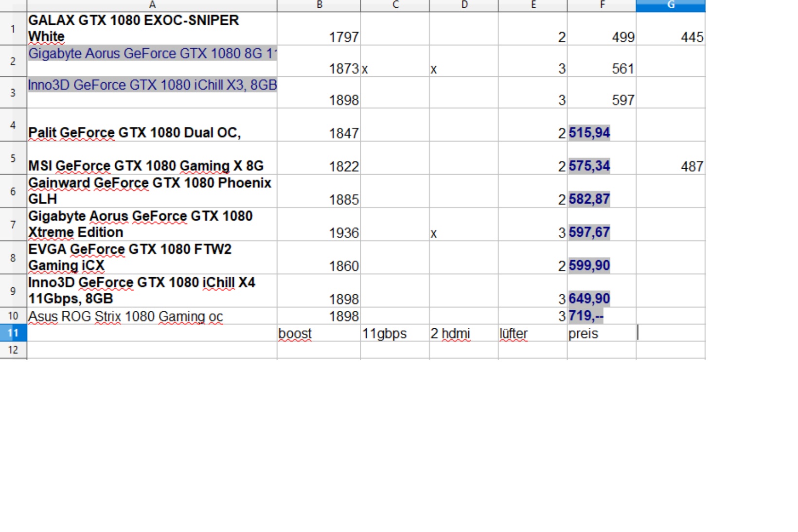This screenshot has height=532, width=798.
Task: Click price 597 in row 3
Action: (623, 100)
